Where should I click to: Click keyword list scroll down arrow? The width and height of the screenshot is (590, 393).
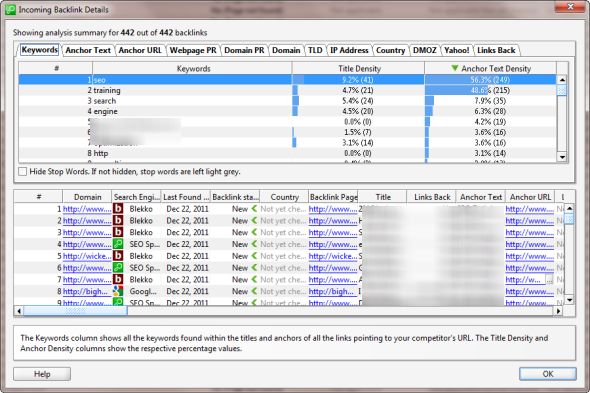562,157
